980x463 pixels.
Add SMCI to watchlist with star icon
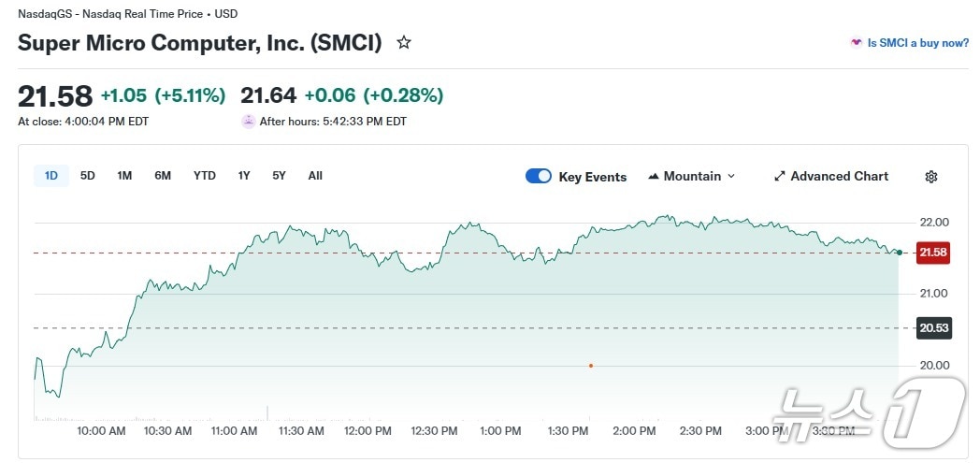404,43
